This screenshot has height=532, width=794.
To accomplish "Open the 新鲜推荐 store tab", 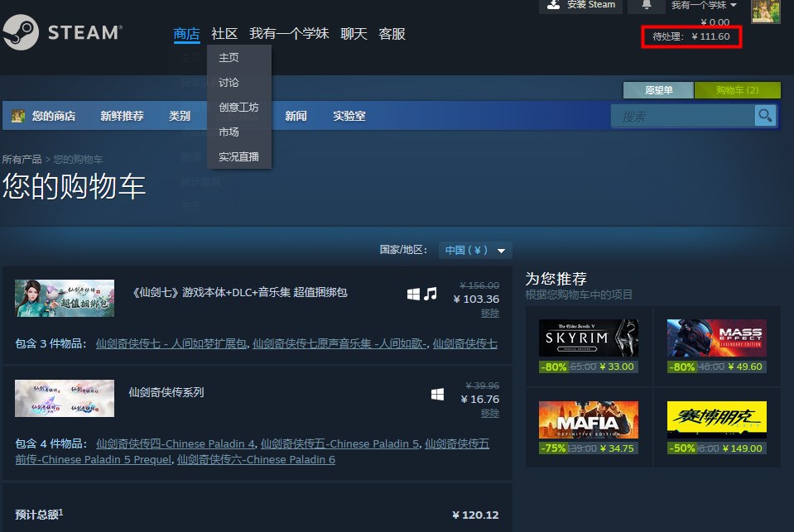I will (x=122, y=116).
